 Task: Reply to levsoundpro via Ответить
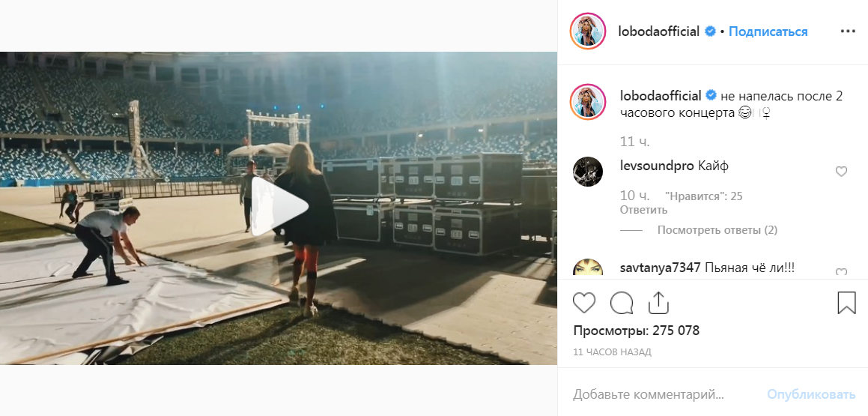pyautogui.click(x=643, y=210)
